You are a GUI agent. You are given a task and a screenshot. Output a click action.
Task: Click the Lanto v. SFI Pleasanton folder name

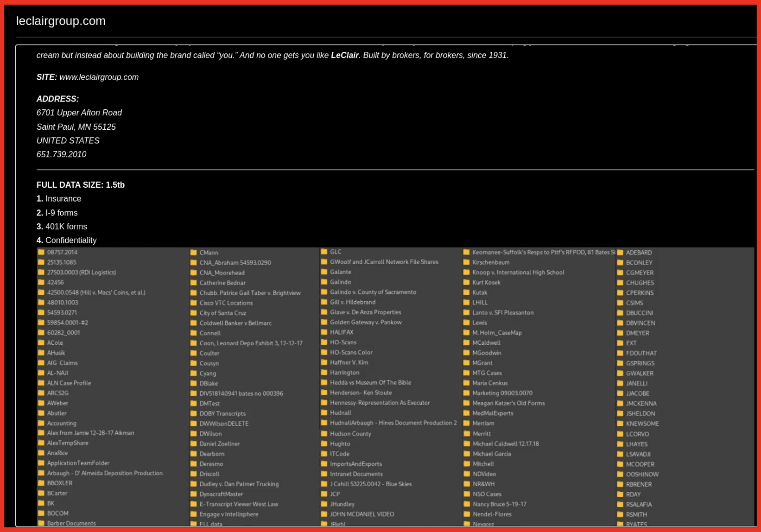pyautogui.click(x=503, y=313)
